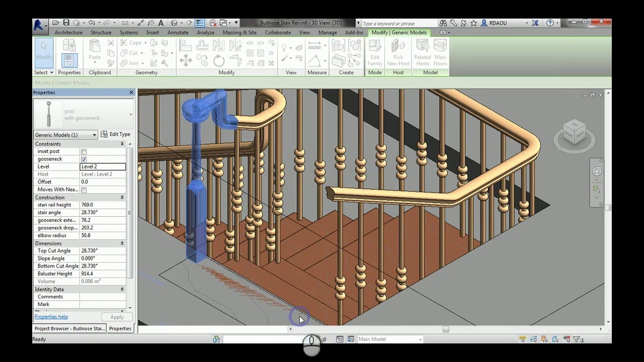Click the Undo arrow icon
The height and width of the screenshot is (362, 644).
[x=91, y=23]
